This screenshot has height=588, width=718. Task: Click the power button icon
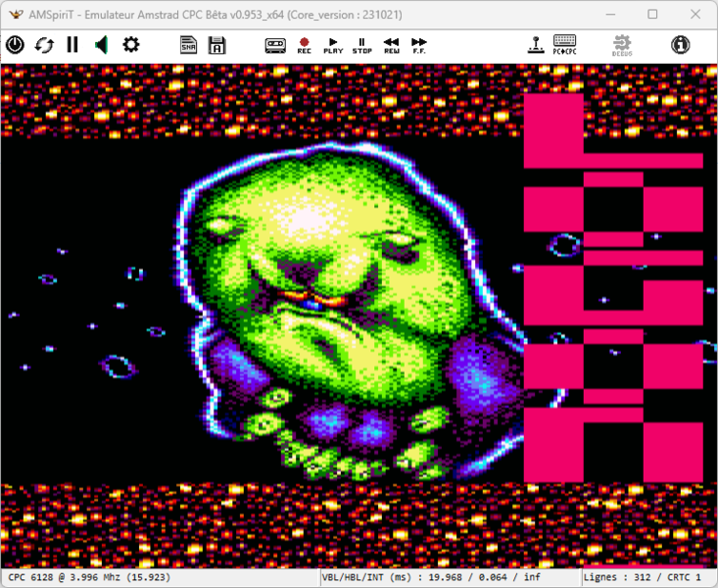[15, 45]
